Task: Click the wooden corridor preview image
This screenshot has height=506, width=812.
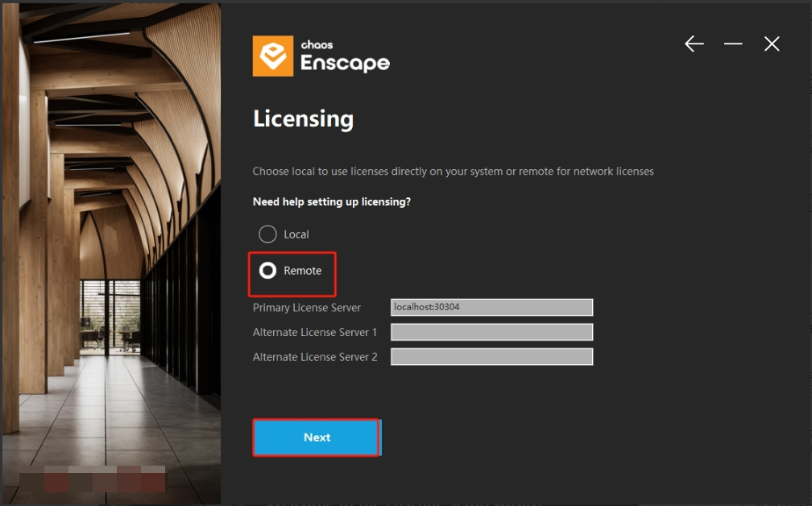Action: 111,242
